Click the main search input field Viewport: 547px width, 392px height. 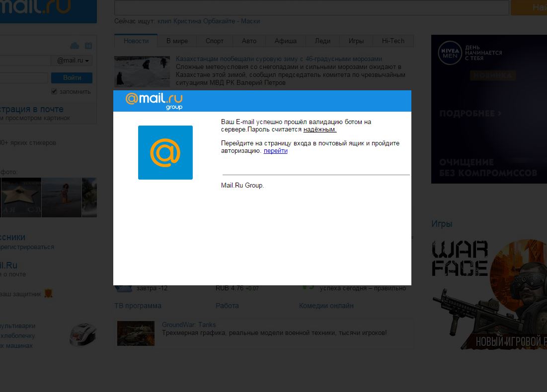[x=312, y=7]
